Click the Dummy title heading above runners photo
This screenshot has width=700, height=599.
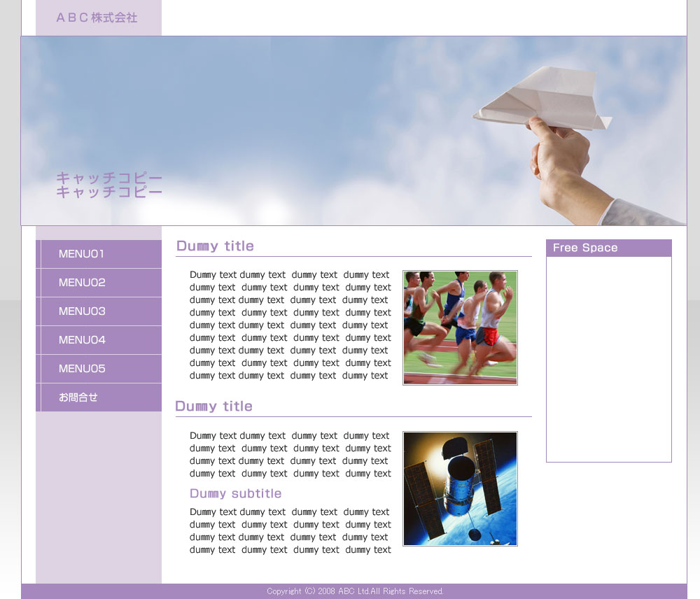tap(215, 246)
